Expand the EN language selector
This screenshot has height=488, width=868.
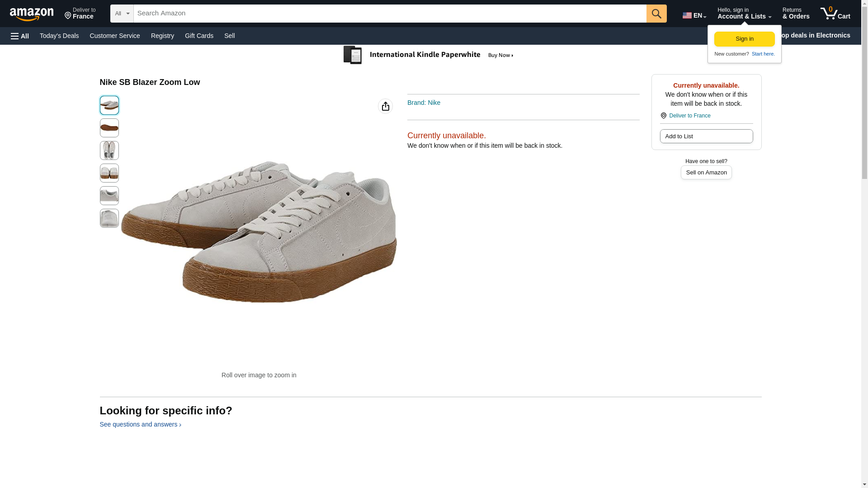694,15
